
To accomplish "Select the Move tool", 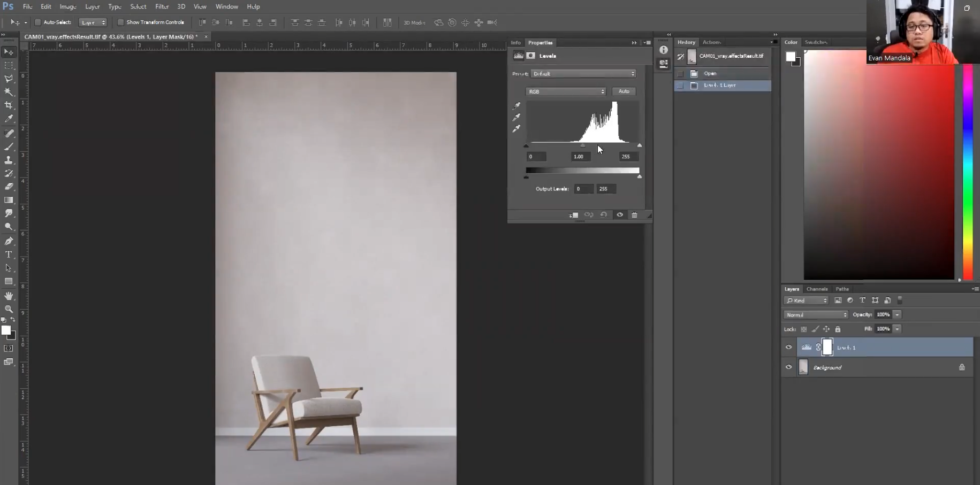I will pos(9,52).
